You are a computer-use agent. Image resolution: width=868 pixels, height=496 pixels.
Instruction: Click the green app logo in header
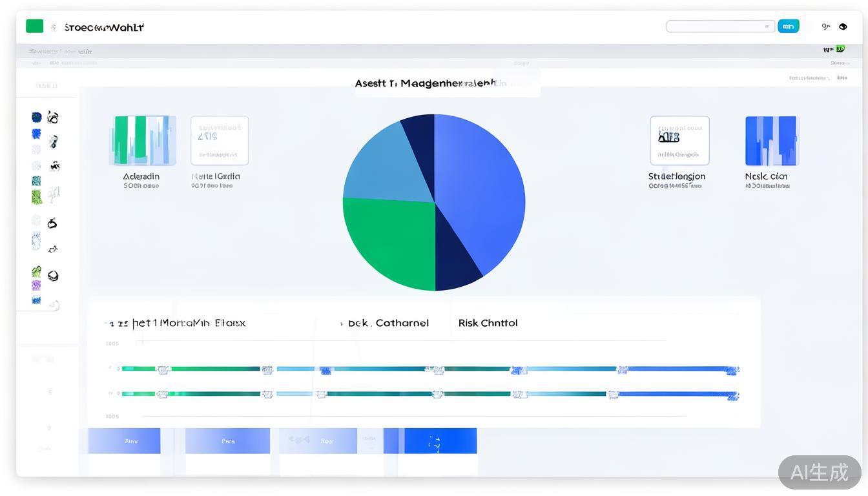point(34,26)
